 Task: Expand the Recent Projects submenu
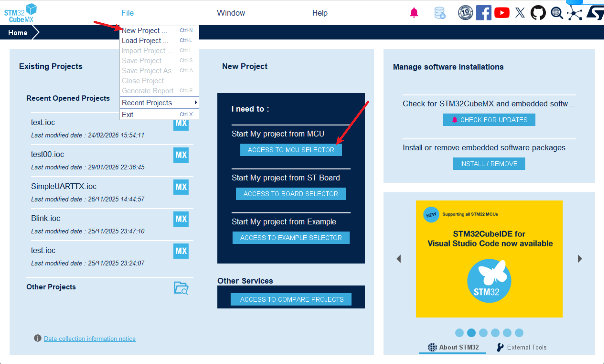159,103
